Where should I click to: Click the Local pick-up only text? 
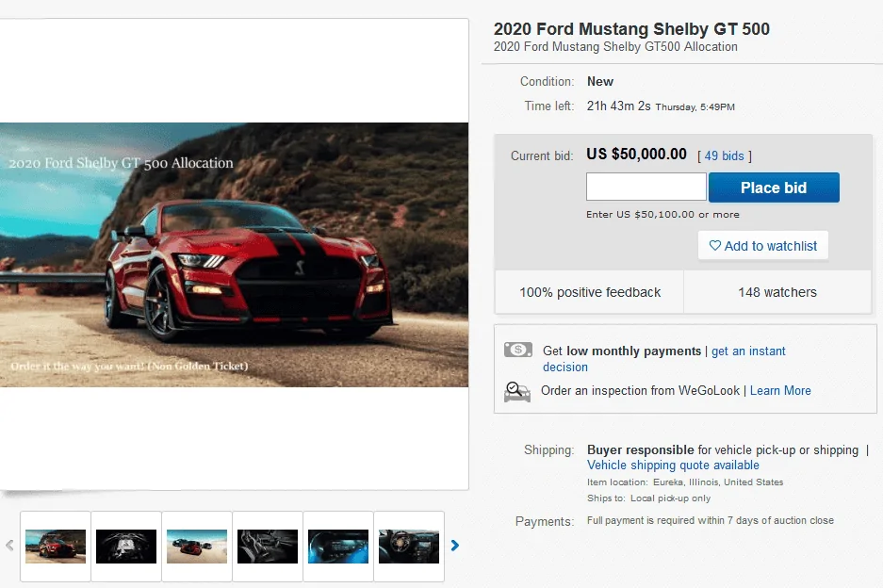[x=670, y=498]
